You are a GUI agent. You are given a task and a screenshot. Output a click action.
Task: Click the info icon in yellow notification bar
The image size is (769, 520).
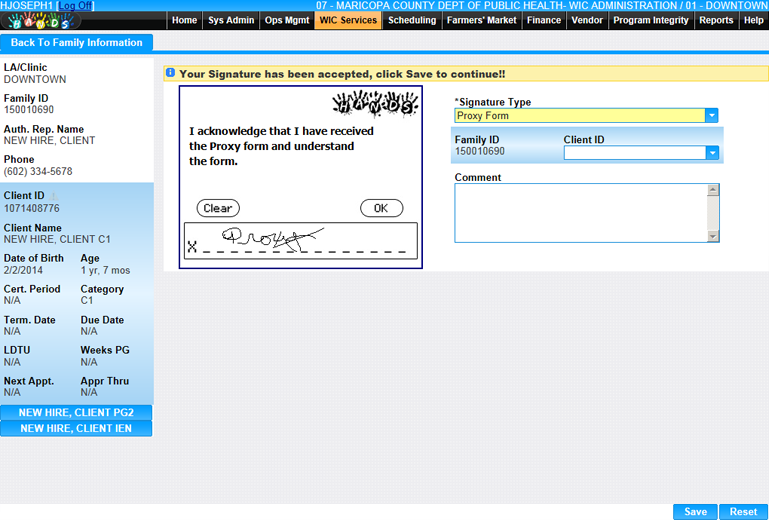tap(170, 74)
